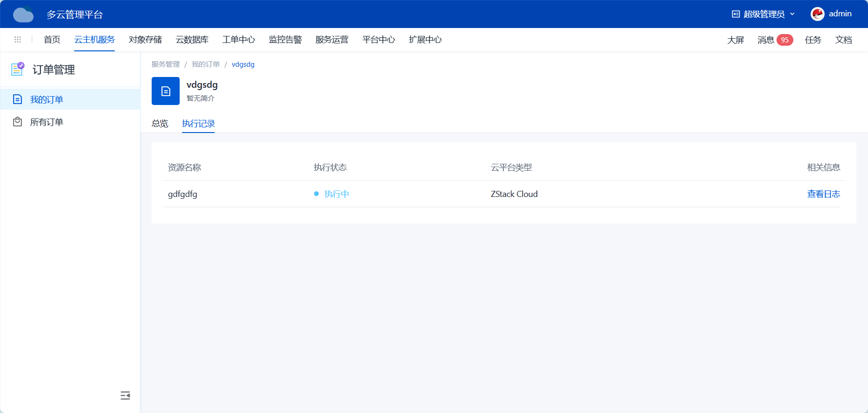Open 任务 tasks link
Image resolution: width=868 pixels, height=413 pixels.
[813, 40]
